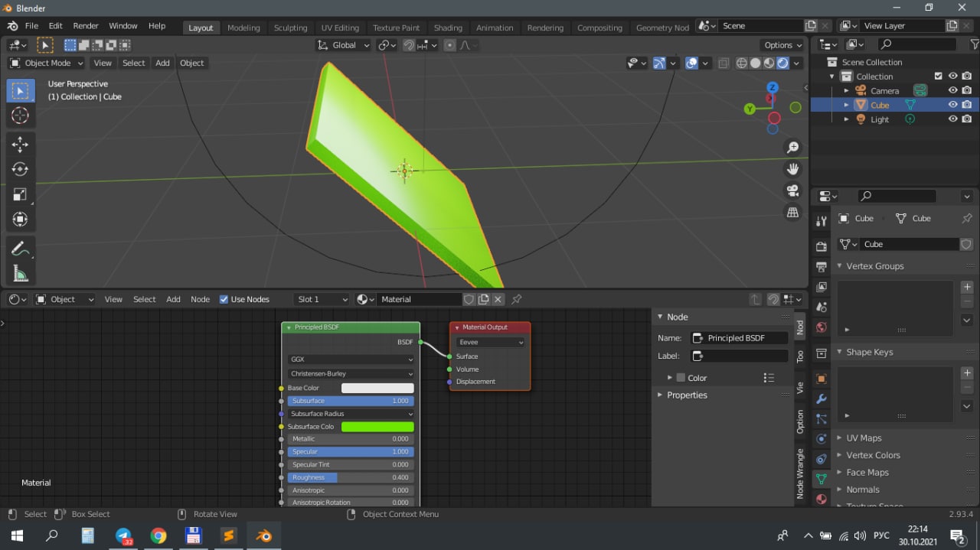This screenshot has height=550, width=980.
Task: Switch to solid viewport shading
Action: 756,63
